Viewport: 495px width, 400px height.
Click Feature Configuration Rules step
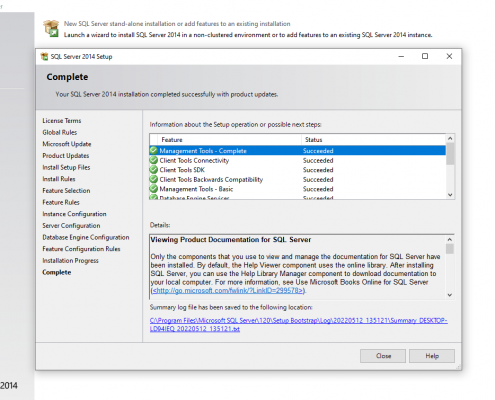[x=81, y=249]
